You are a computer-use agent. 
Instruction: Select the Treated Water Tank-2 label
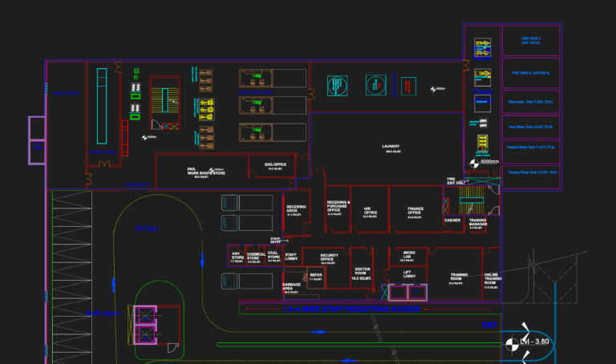point(533,172)
